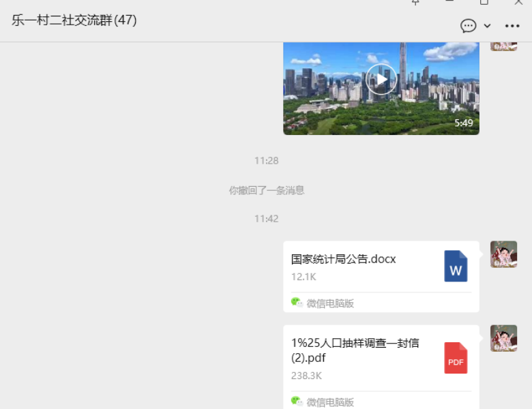Click WeChat logo under the docx file

(x=297, y=303)
